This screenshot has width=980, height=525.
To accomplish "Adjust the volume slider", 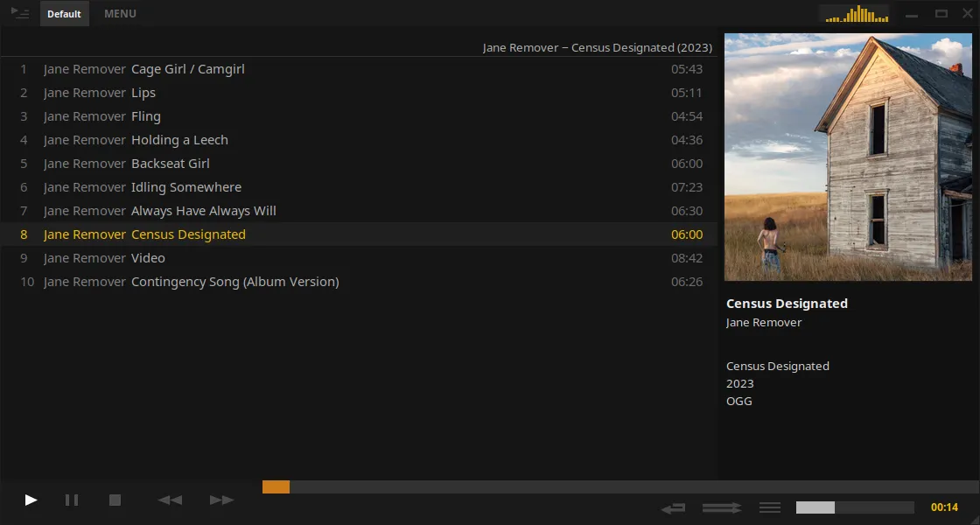I will coord(855,507).
